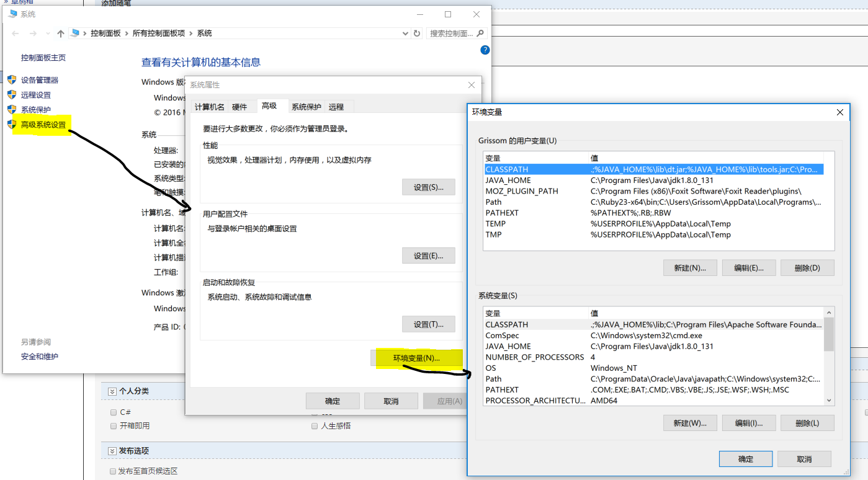
Task: Open 设置(T) for 启动和故障恢复
Action: [x=429, y=324]
